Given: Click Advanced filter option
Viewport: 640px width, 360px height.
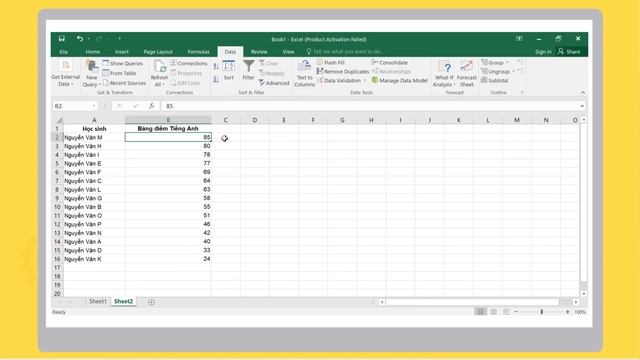Looking at the screenshot, I should 274,83.
